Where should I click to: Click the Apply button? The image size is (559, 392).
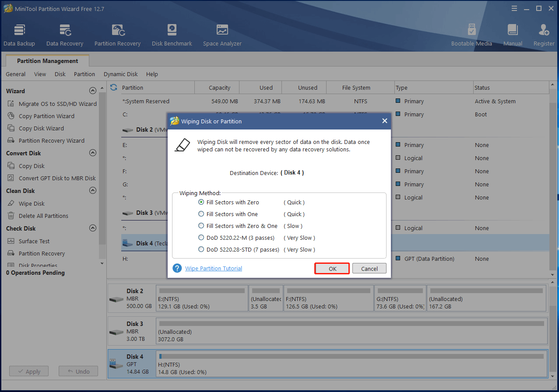point(28,371)
